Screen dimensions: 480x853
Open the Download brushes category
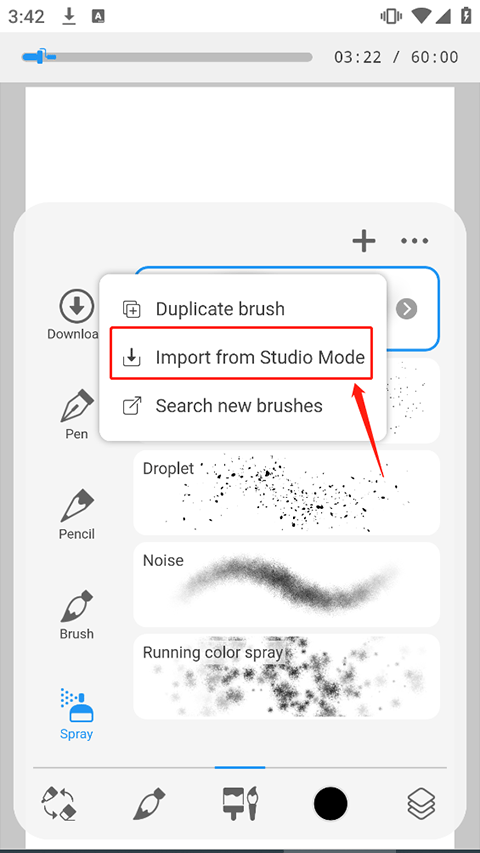pyautogui.click(x=76, y=314)
